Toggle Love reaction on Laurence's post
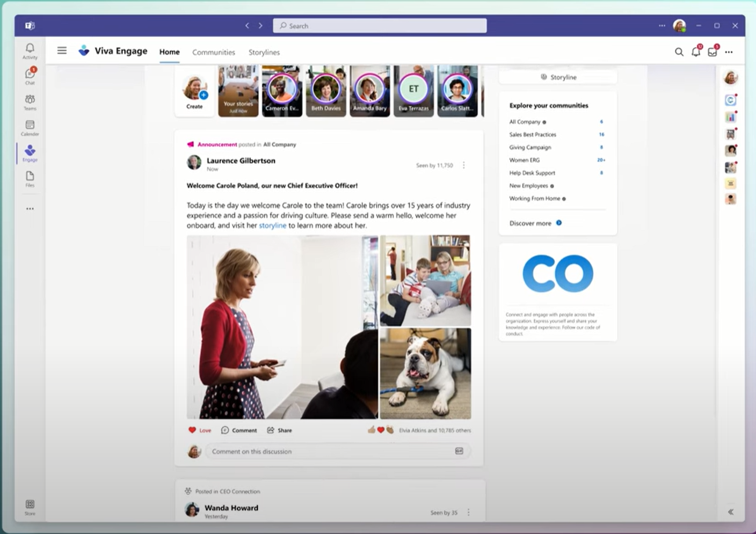The width and height of the screenshot is (756, 534). point(200,430)
